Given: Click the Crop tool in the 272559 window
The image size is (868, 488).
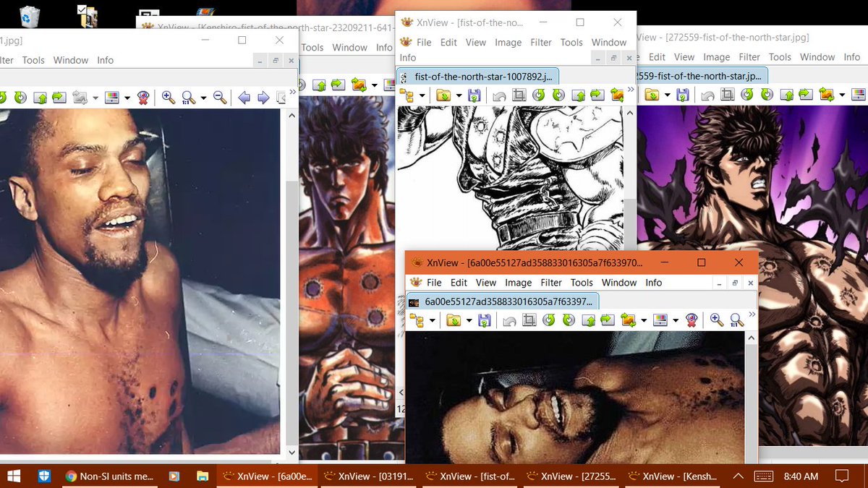Looking at the screenshot, I should (728, 94).
